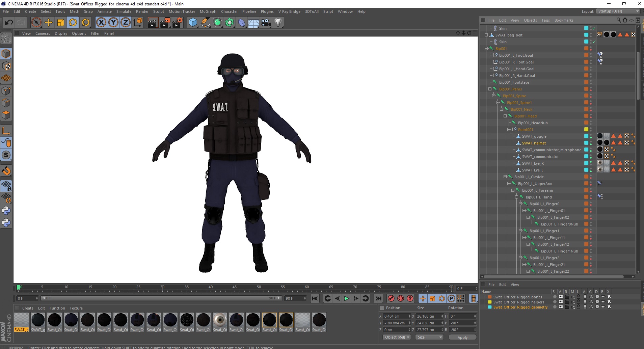Toggle visibility eye of Swat_Officer_Rigged_helpers layer

click(560, 302)
